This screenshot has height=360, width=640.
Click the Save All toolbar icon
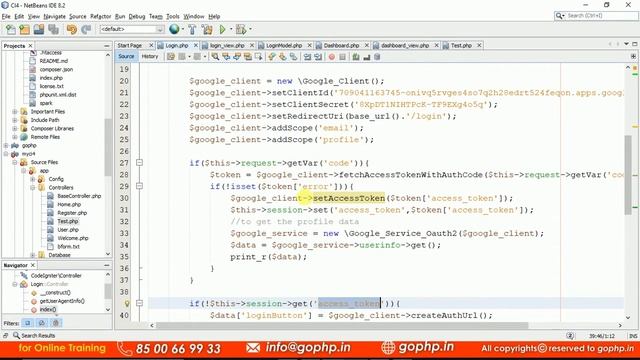coord(53,29)
